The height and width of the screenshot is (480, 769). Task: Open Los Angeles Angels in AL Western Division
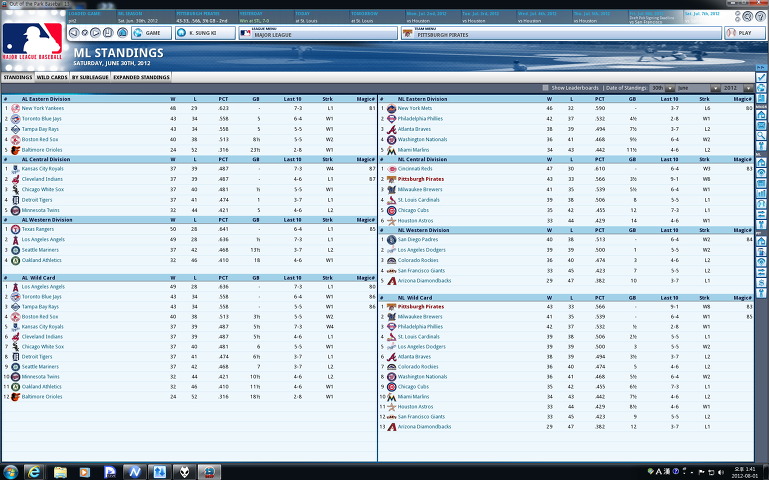[x=43, y=240]
